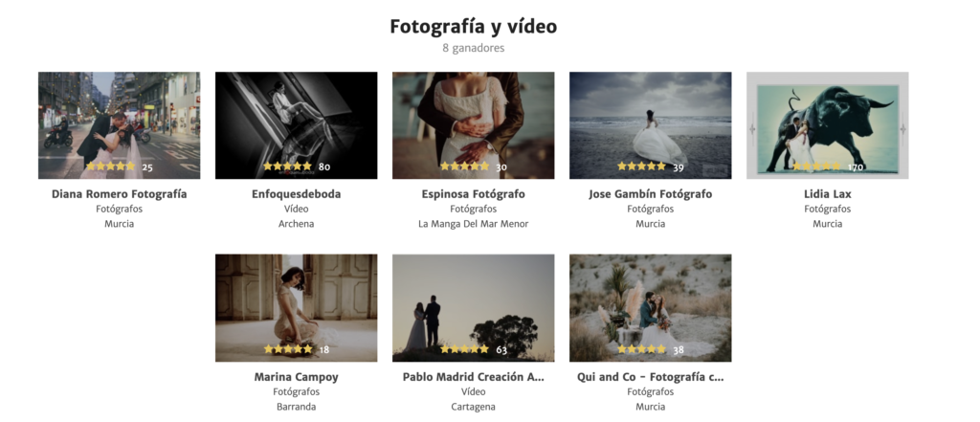The height and width of the screenshot is (422, 980).
Task: Click 'Archena' location under Enfoquesdeboda
Action: point(297,224)
